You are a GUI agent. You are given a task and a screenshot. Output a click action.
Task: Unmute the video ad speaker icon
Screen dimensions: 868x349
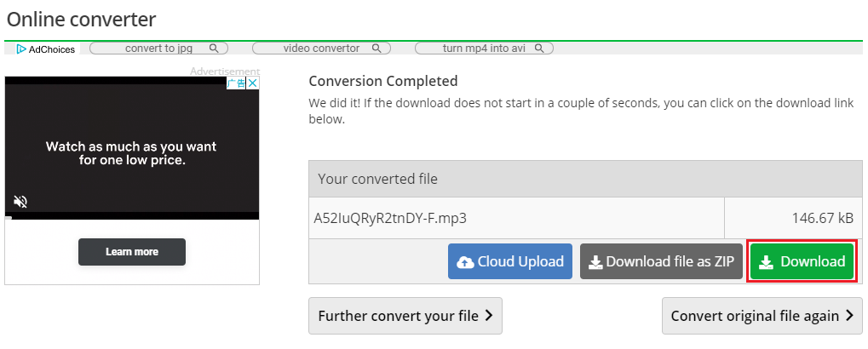(20, 202)
